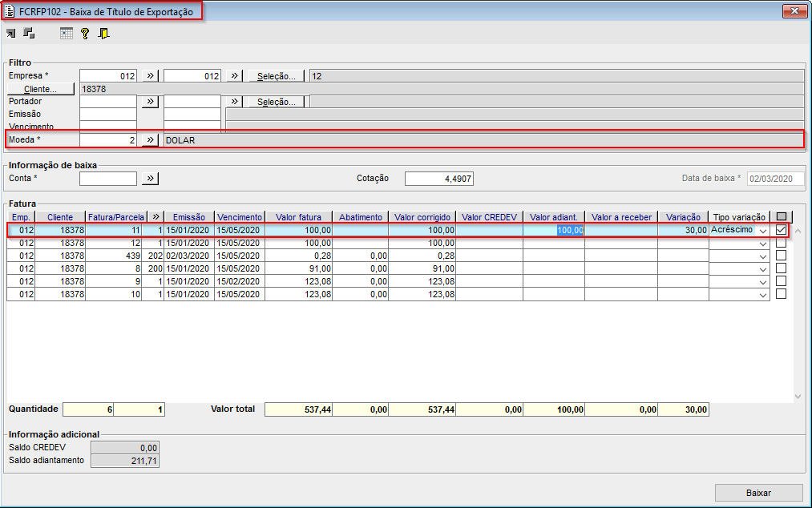Viewport: 812px width, 508px height.
Task: Click the Emissão column header in grid
Action: pyautogui.click(x=189, y=217)
